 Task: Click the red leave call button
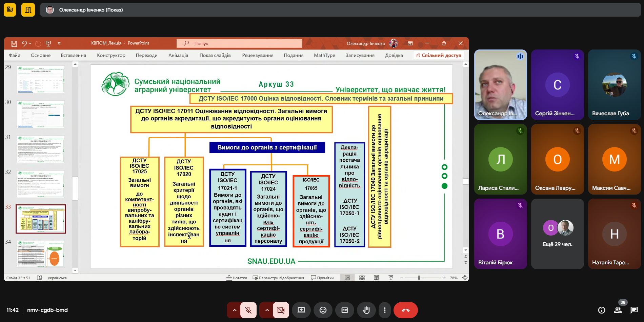(x=405, y=310)
